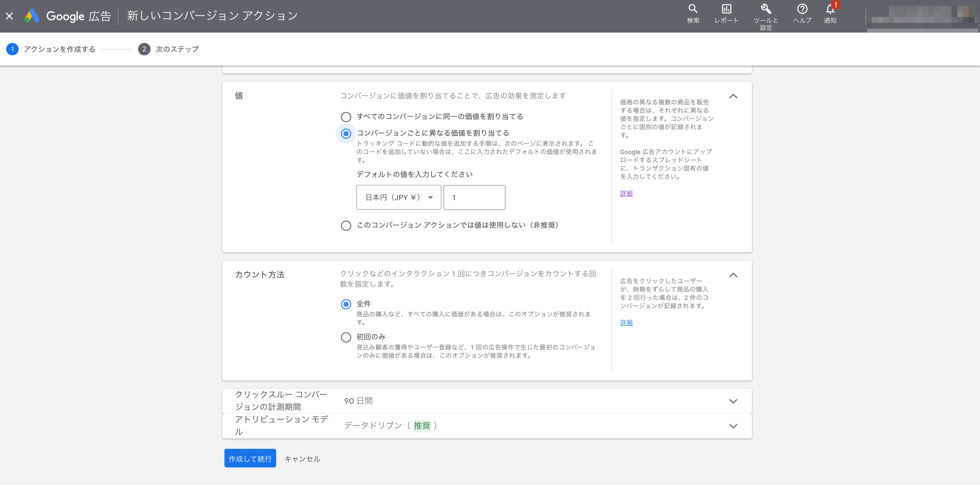Select 値は使用しない（非推奨） radio
Viewport: 980px width, 485px height.
tap(346, 226)
